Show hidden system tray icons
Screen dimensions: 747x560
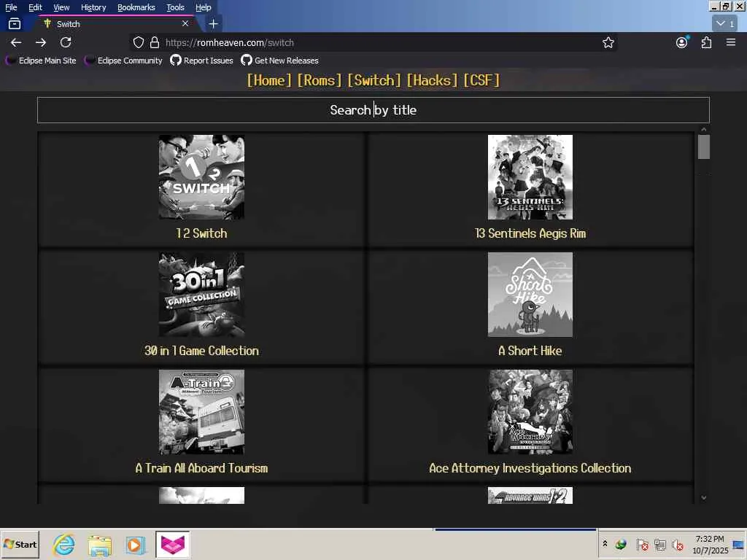tap(605, 544)
